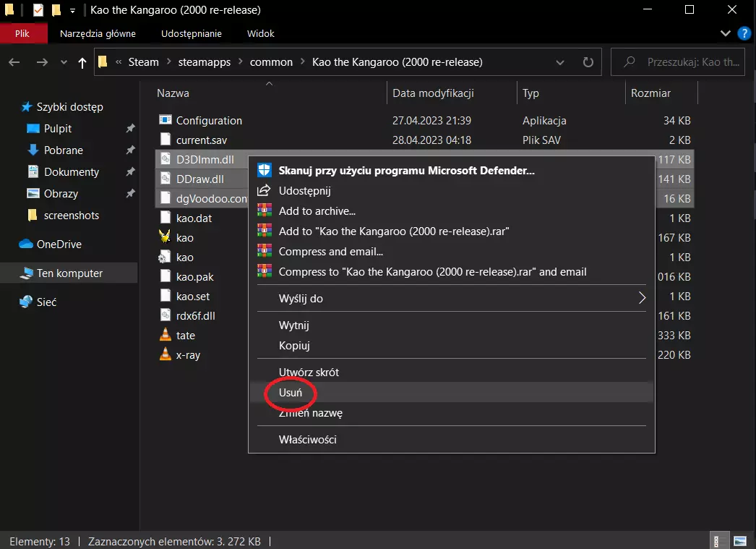The width and height of the screenshot is (756, 549).
Task: Click the VLC cone icon for tate
Action: (x=165, y=336)
